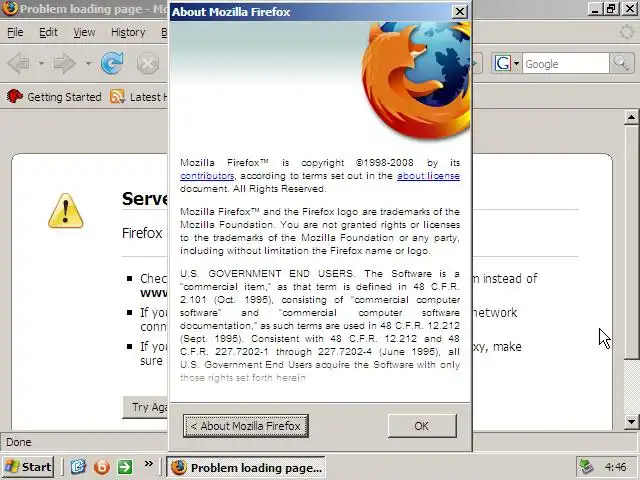Open the forward history dropdown arrow
Screen dimensions: 640x480
pyautogui.click(x=88, y=63)
